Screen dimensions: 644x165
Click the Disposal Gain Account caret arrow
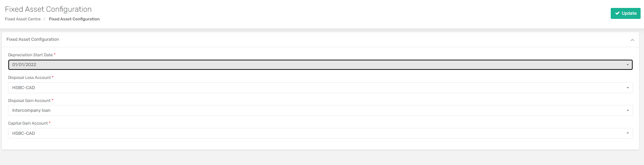[628, 111]
